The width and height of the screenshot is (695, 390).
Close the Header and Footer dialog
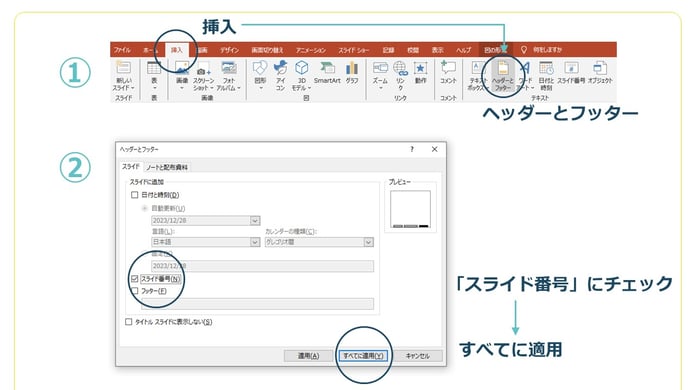coord(435,149)
